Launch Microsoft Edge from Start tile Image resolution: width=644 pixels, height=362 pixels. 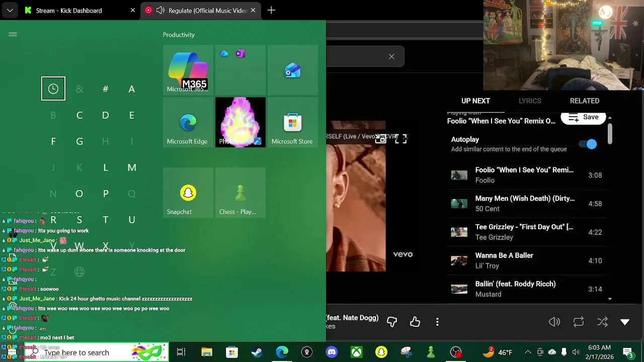click(188, 122)
